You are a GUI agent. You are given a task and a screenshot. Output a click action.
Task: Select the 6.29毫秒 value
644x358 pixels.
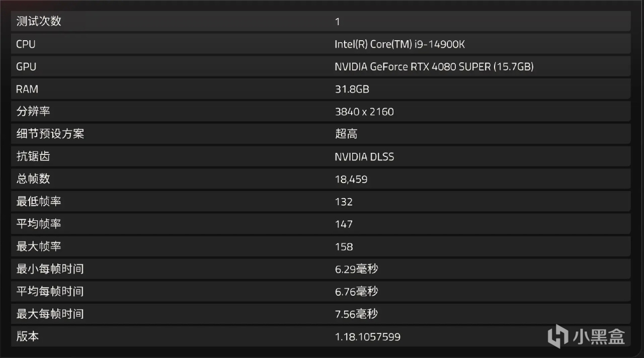click(x=356, y=269)
